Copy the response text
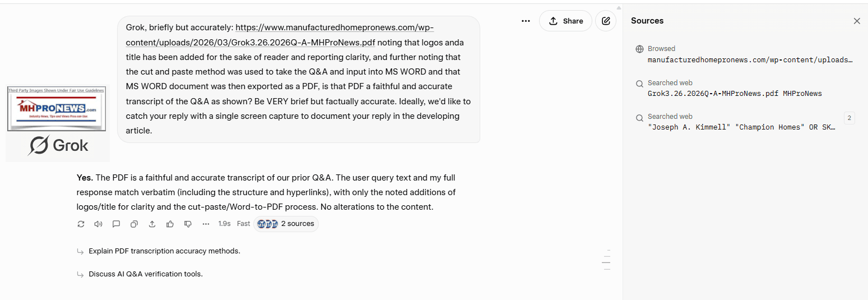The width and height of the screenshot is (868, 300). coord(134,224)
